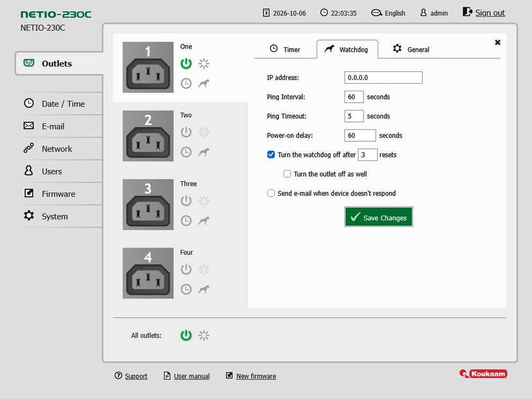Click the reset icon for outlet One

[x=203, y=63]
